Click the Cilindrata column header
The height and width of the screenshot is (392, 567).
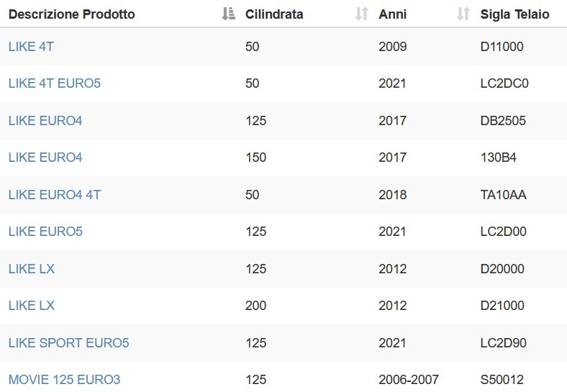point(274,14)
